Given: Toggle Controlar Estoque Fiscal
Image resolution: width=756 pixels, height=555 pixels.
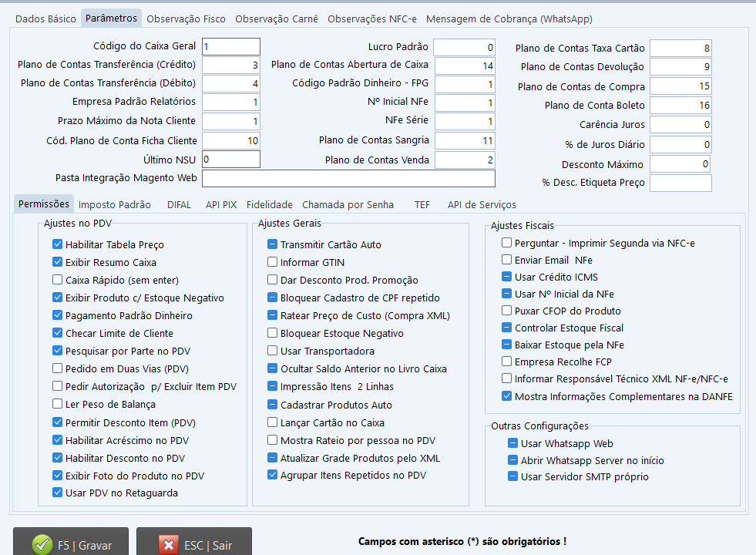Looking at the screenshot, I should coord(506,328).
